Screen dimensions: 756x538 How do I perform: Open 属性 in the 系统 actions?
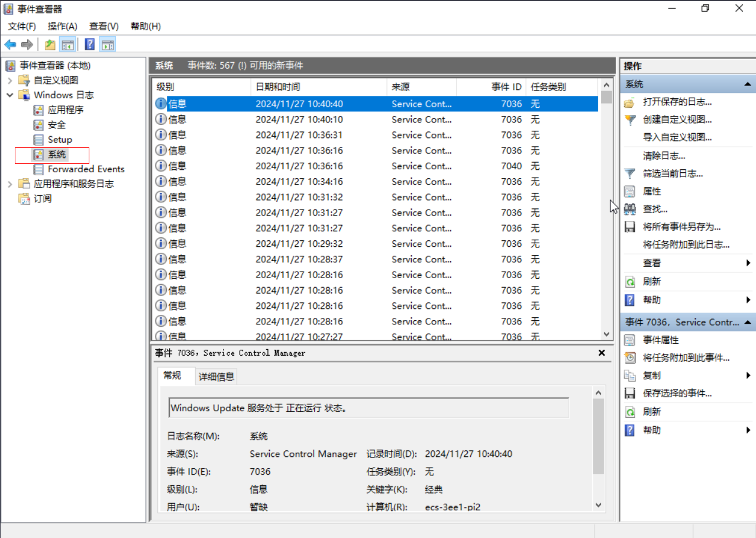[652, 191]
